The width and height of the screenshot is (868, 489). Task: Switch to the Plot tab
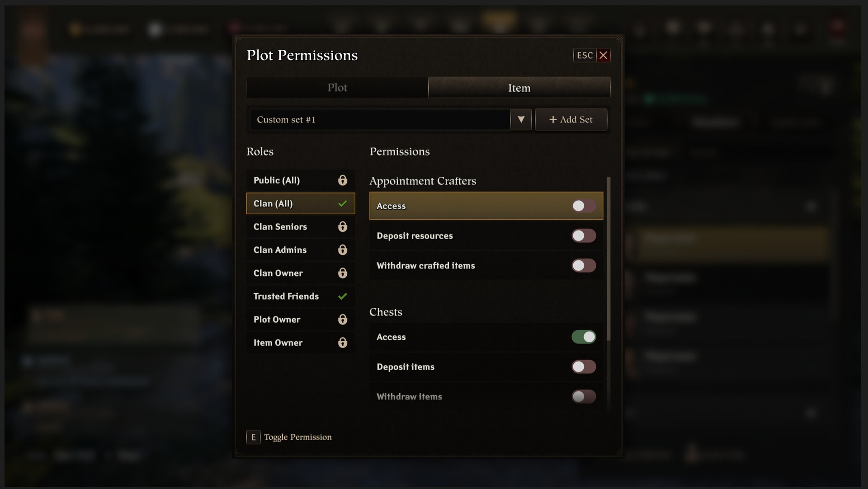[x=337, y=88]
